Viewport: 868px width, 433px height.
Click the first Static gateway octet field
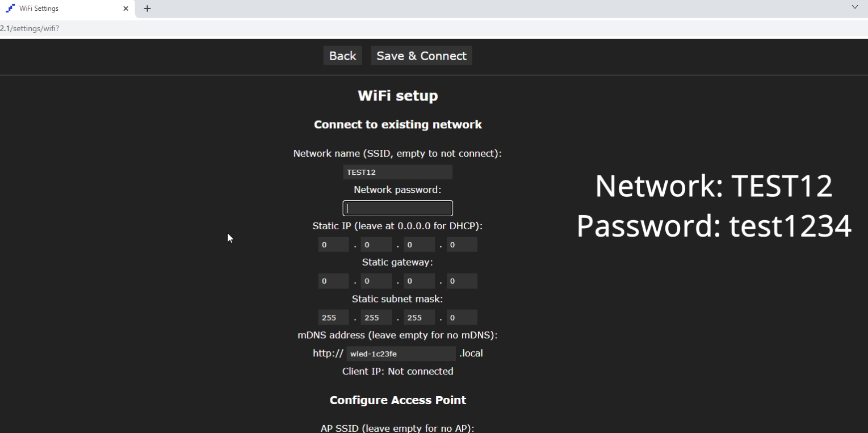[x=333, y=280]
